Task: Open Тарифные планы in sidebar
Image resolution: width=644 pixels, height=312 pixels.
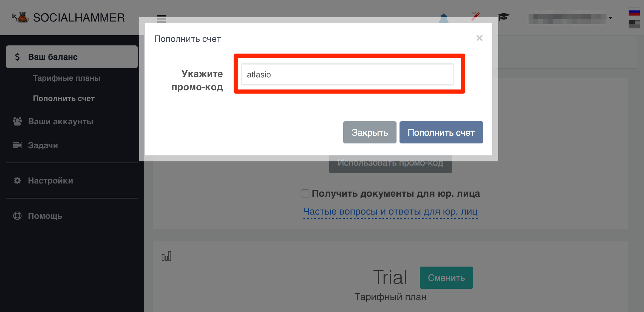Action: 66,78
